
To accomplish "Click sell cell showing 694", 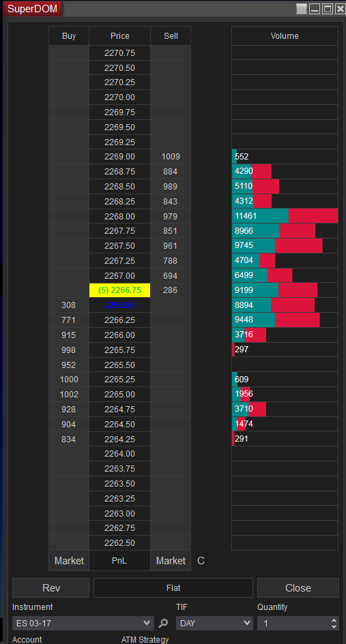I will pos(171,275).
